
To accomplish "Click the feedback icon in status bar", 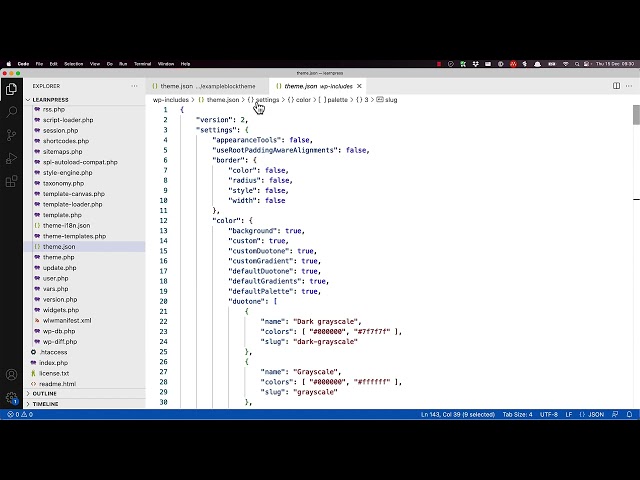I will point(615,414).
